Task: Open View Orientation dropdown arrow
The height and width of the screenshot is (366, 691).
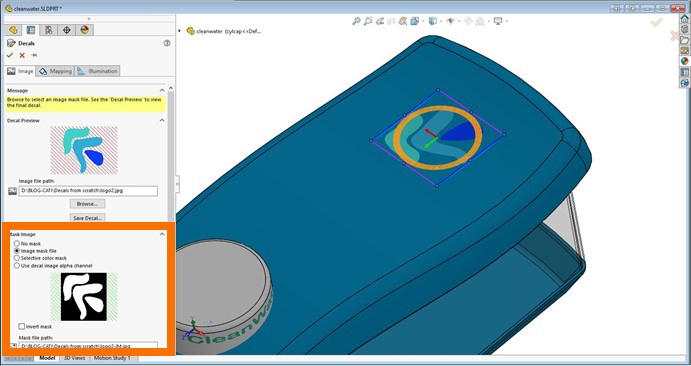Action: (423, 21)
